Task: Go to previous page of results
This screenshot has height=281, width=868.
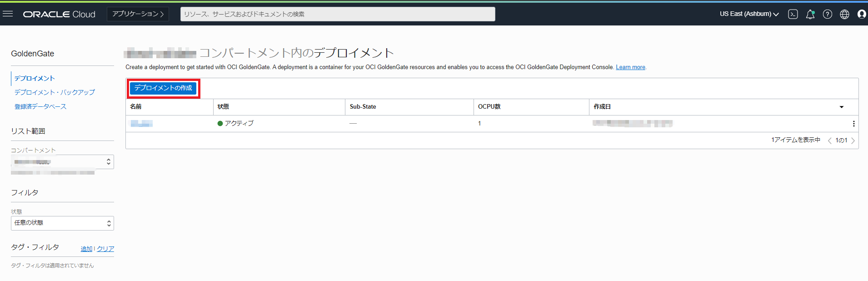Action: (x=830, y=140)
